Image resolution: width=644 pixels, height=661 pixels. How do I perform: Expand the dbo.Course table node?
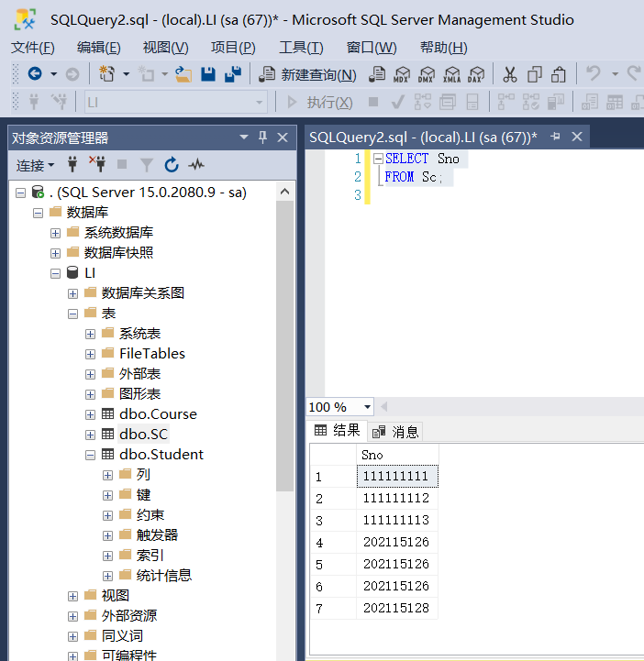tap(90, 414)
